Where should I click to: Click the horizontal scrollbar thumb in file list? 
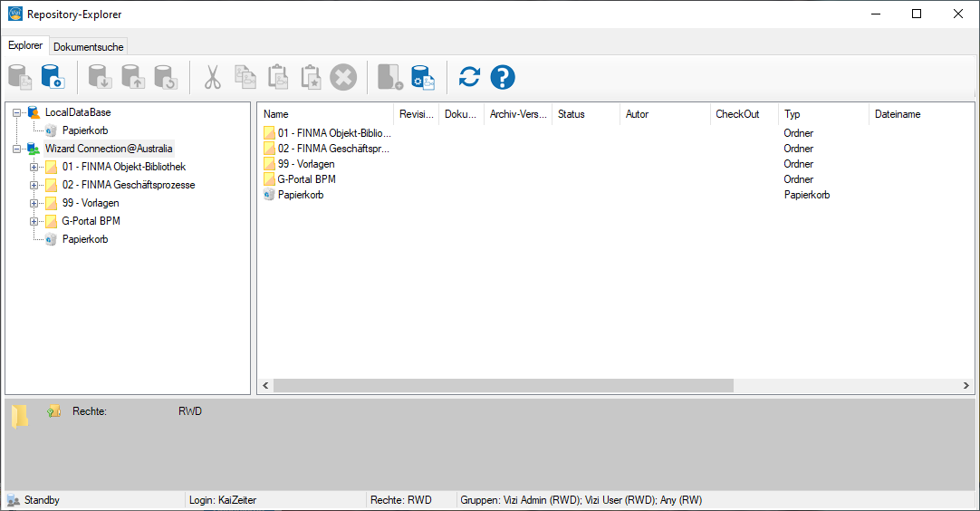[503, 386]
